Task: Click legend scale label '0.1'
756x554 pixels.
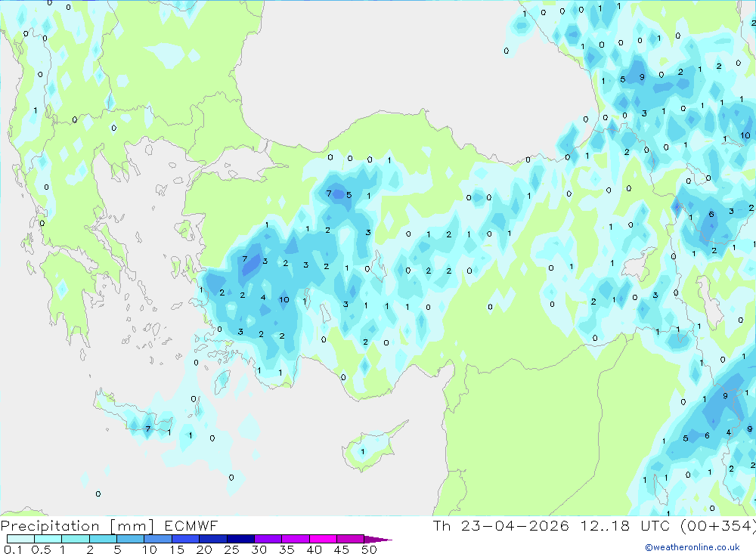Action: [13, 549]
